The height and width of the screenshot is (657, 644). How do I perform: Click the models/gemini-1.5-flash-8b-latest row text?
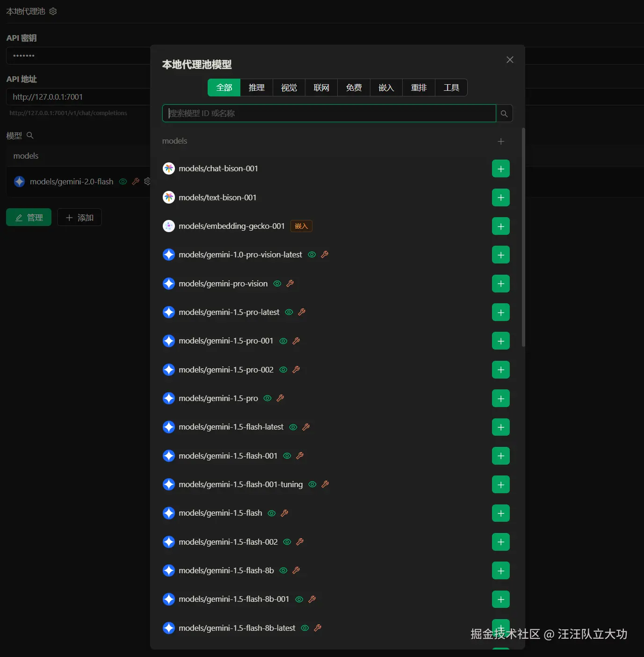pos(237,628)
